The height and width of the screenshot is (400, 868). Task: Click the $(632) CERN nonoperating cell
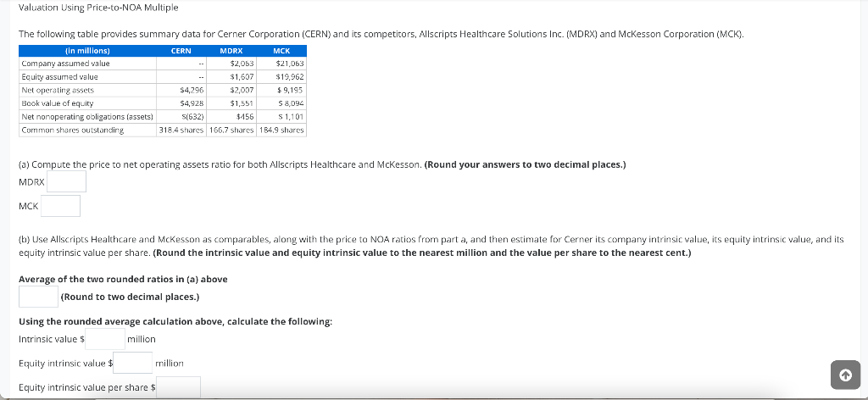click(x=181, y=117)
